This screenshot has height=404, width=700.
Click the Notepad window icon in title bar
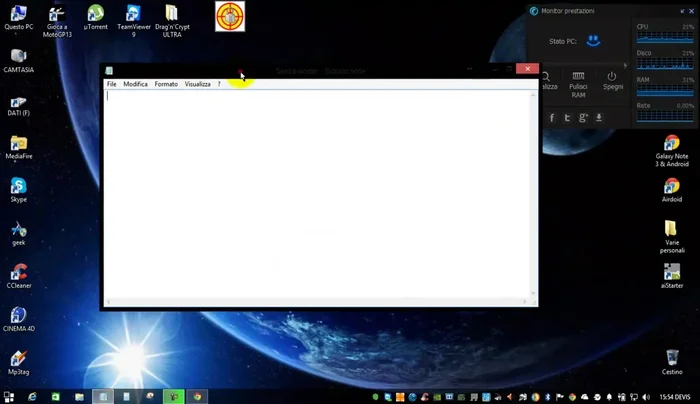pos(109,71)
